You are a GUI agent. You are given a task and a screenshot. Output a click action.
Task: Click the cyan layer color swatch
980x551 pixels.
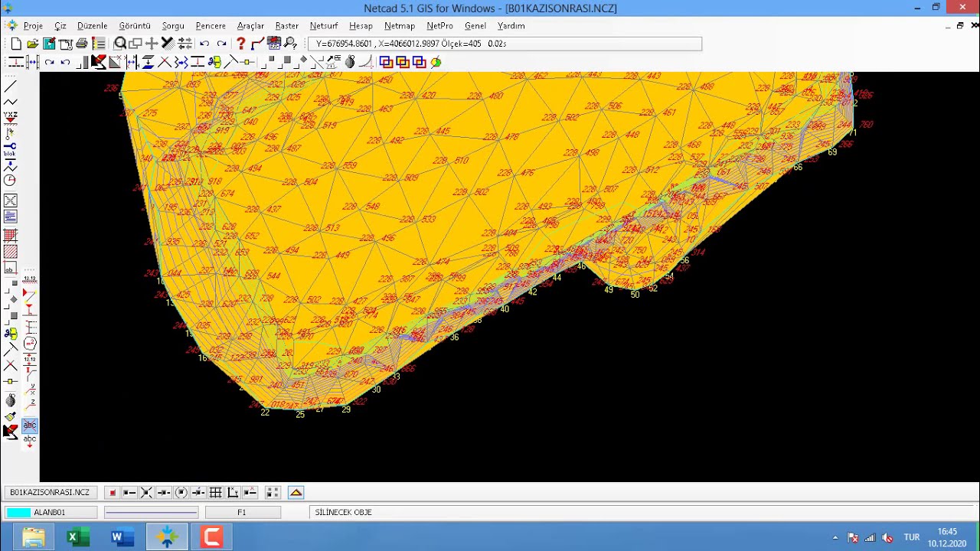(x=18, y=513)
